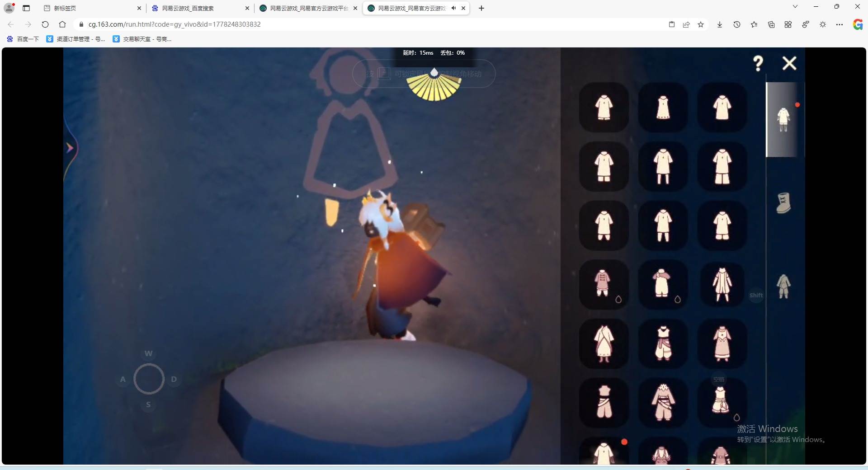This screenshot has width=868, height=470.
Task: Go back to the previous page
Action: tap(11, 24)
